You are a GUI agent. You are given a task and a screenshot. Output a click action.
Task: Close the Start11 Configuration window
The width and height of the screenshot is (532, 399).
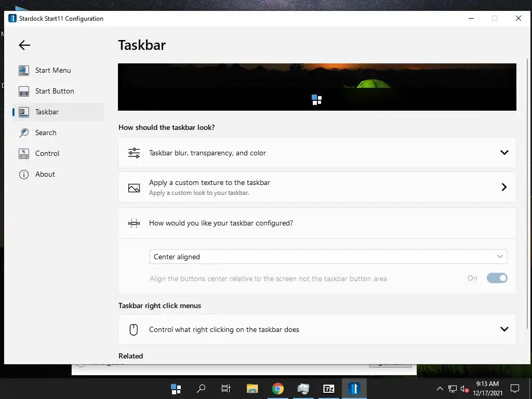pos(518,18)
